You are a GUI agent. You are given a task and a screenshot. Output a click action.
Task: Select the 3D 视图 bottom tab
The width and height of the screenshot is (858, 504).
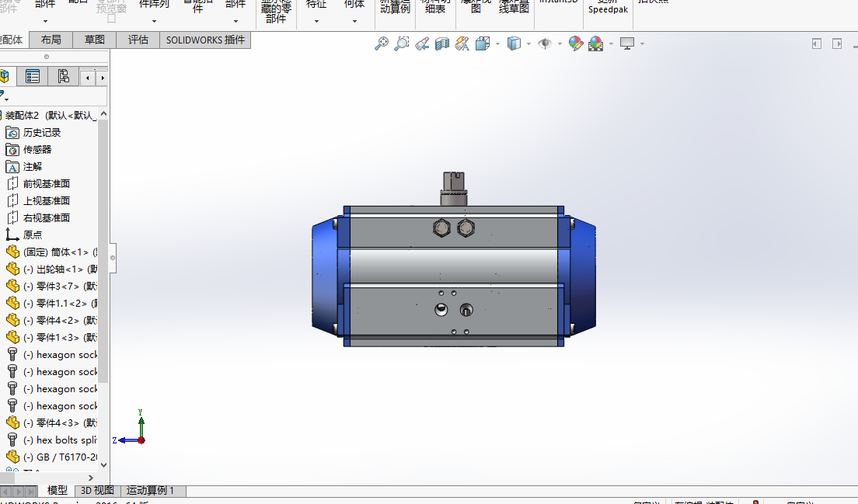click(x=97, y=490)
